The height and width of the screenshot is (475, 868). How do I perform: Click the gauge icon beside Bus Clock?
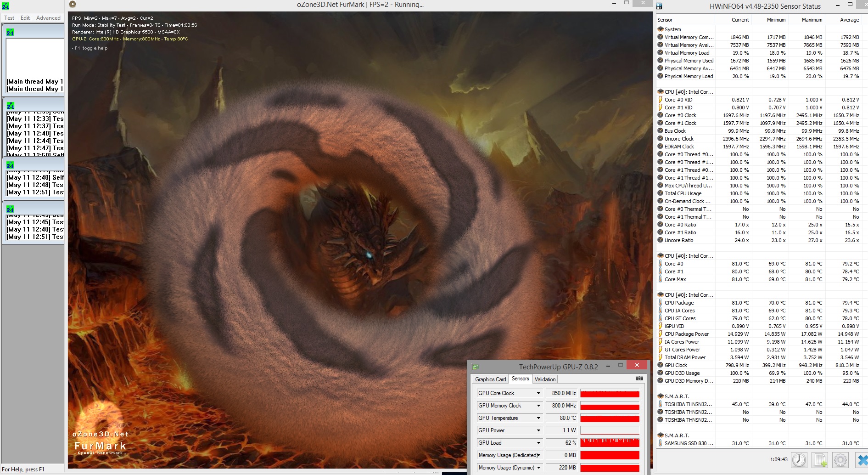[661, 131]
